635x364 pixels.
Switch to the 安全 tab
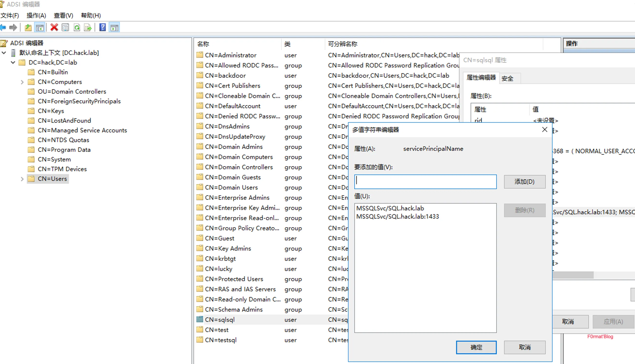[x=507, y=79]
